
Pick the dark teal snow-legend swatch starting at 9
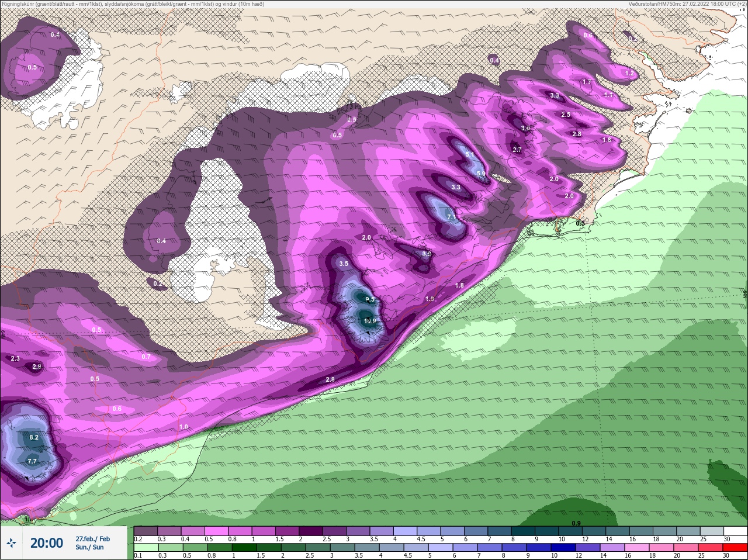(x=547, y=531)
